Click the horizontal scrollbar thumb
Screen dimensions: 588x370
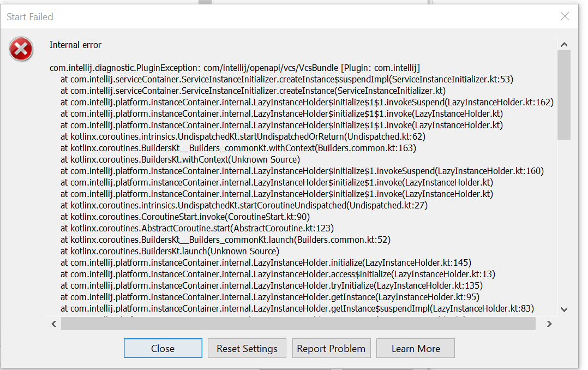(298, 324)
